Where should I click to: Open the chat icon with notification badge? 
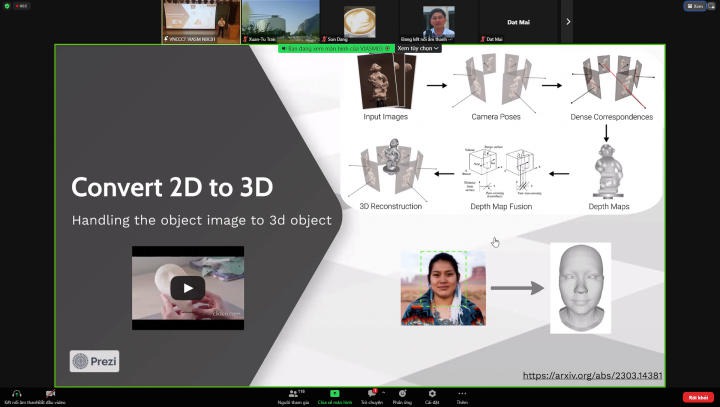pyautogui.click(x=372, y=393)
